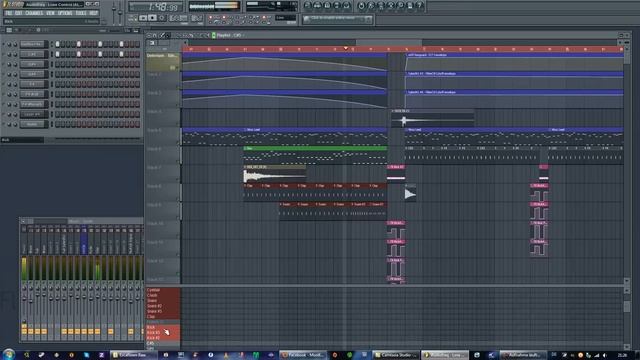Click the View Piano Roll shortcut icon
Image resolution: width=640 pixels, height=360 pixels.
(327, 5)
